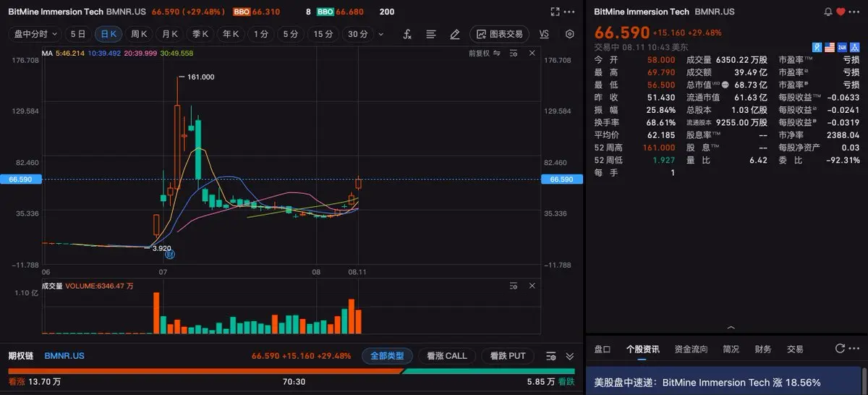Expand the 盘中分时 intraday dropdown
Screen dimensions: 868x395
(x=35, y=34)
